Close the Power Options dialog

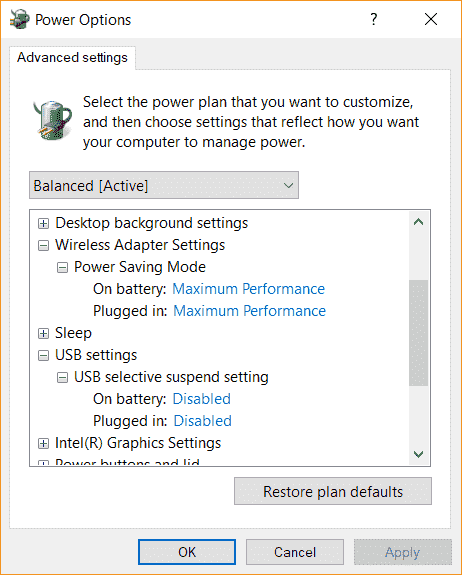[x=431, y=19]
